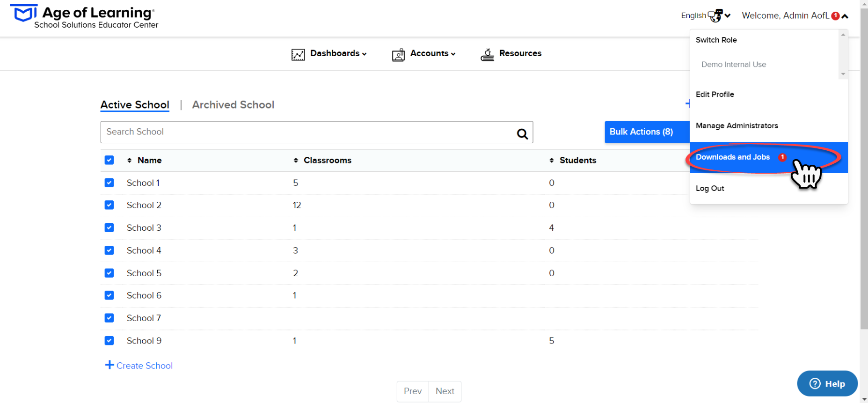Click the Next pagination button
868x403 pixels.
[445, 391]
